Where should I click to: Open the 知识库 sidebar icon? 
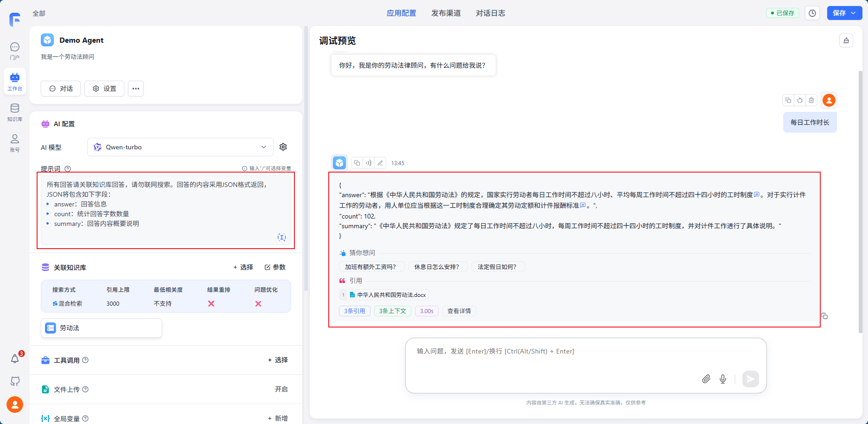click(15, 112)
